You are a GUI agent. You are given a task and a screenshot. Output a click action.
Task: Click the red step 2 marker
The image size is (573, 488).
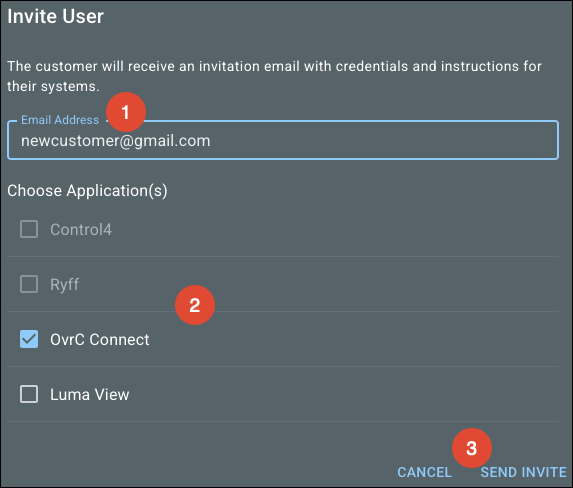(x=195, y=305)
